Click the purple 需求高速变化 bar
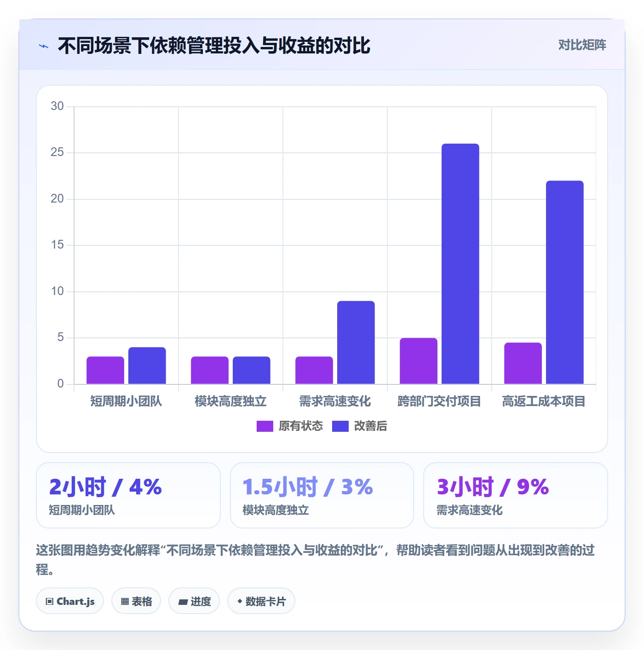Image resolution: width=644 pixels, height=650 pixels. (x=314, y=370)
